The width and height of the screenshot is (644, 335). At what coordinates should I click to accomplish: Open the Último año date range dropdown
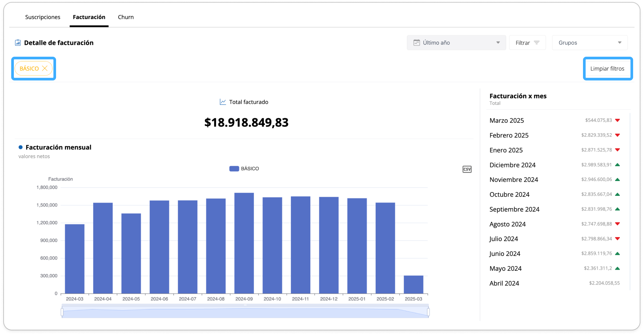pyautogui.click(x=456, y=43)
